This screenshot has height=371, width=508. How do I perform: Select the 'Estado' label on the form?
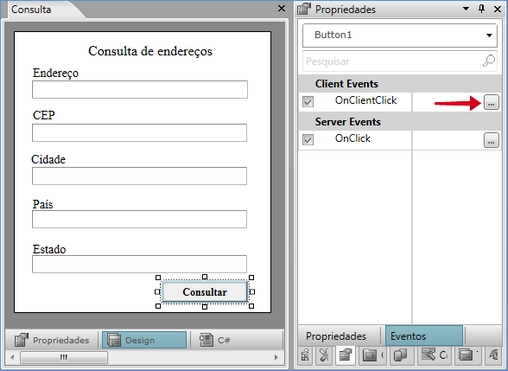click(x=49, y=249)
